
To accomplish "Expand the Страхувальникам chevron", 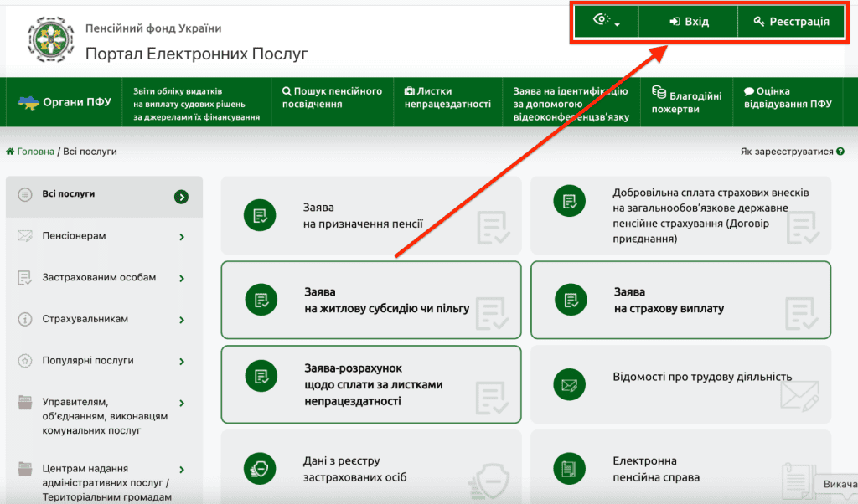I will point(182,321).
